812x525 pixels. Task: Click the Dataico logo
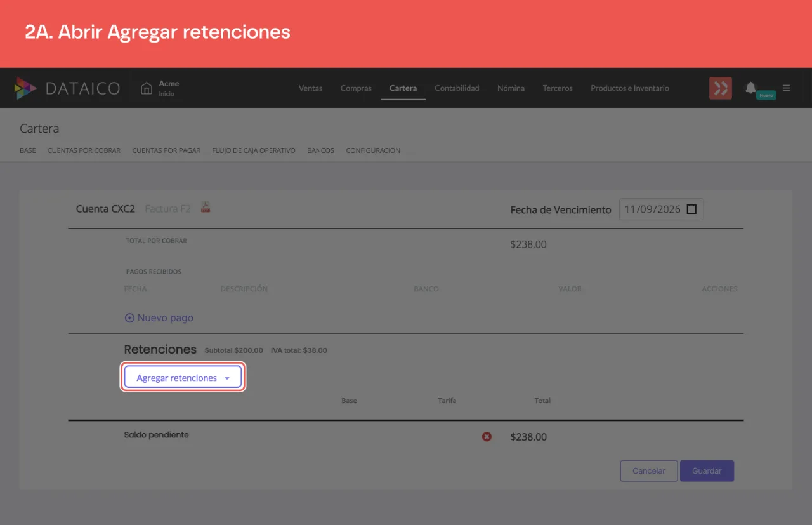[x=67, y=88]
